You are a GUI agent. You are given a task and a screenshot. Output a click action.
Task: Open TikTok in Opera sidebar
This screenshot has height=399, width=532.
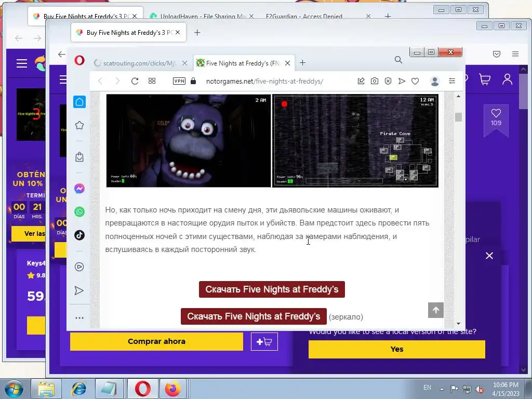click(79, 235)
